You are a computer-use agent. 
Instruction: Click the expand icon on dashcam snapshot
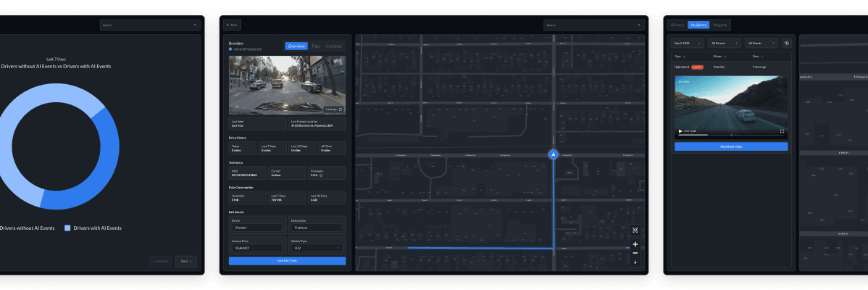click(x=341, y=109)
